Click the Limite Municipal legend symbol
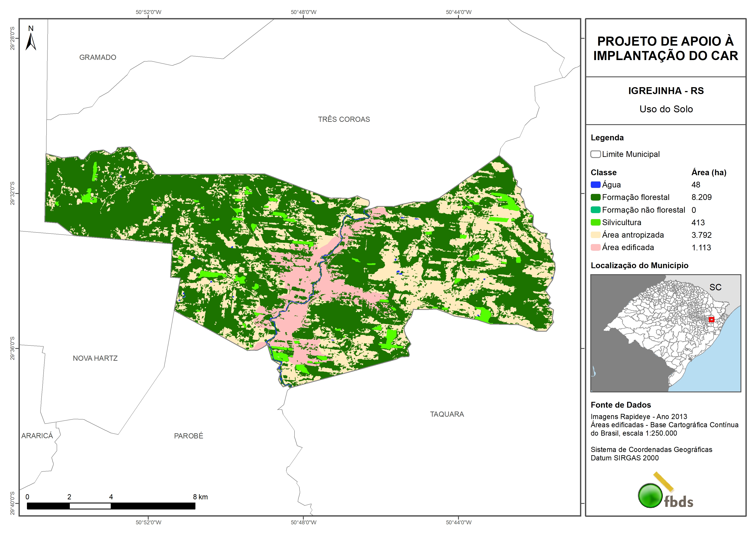The image size is (756, 534). (x=595, y=154)
